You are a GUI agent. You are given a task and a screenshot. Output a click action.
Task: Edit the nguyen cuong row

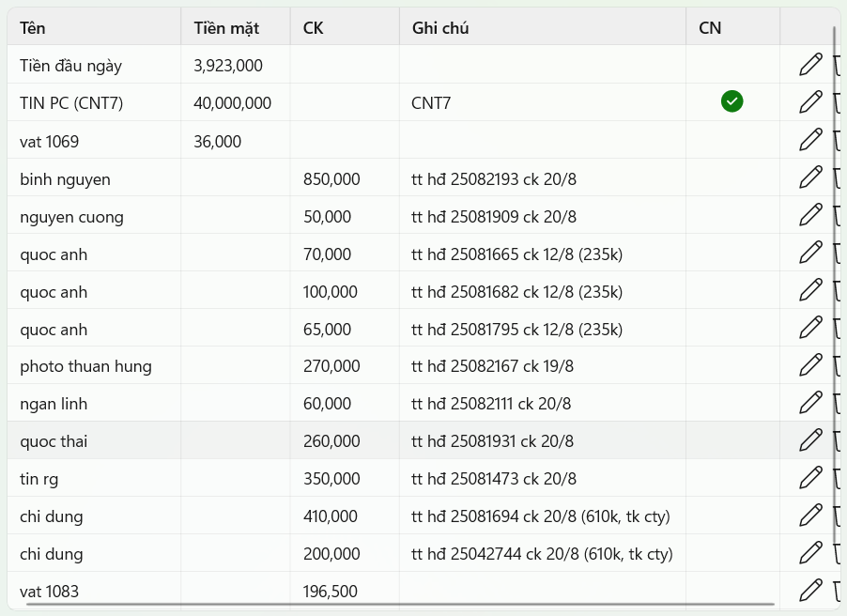pyautogui.click(x=810, y=215)
